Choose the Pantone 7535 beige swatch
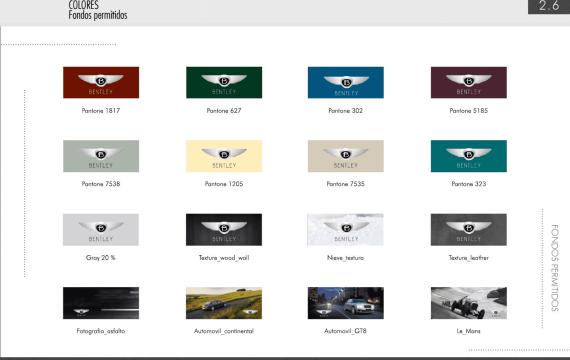This screenshot has height=360, width=570. point(346,156)
